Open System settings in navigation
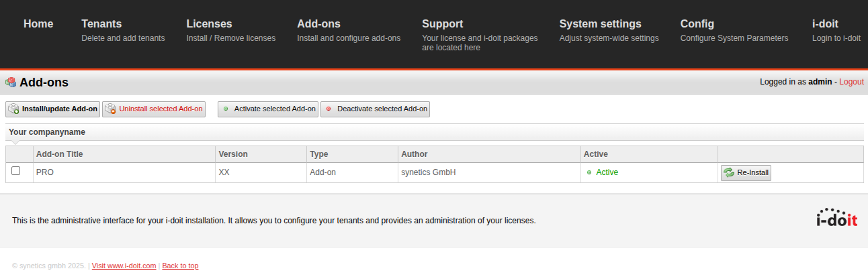The width and height of the screenshot is (868, 279). [600, 24]
